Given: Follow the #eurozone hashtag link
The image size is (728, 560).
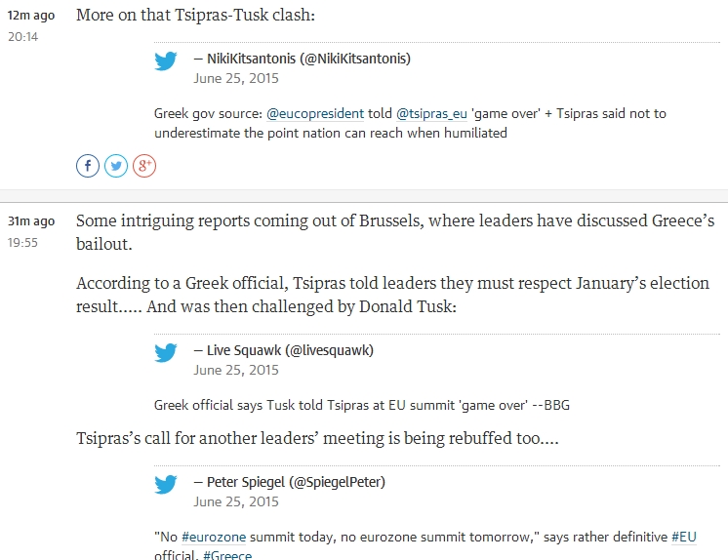Looking at the screenshot, I should 214,538.
